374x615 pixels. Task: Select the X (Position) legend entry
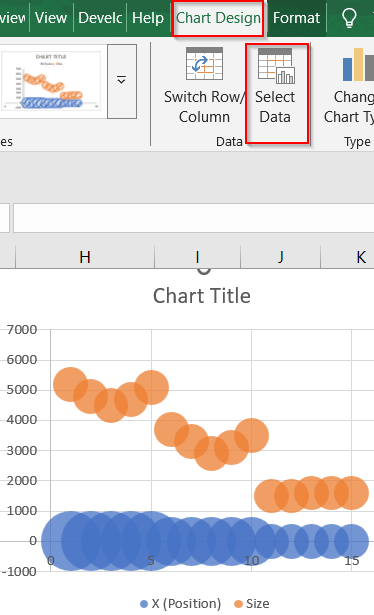[x=181, y=604]
